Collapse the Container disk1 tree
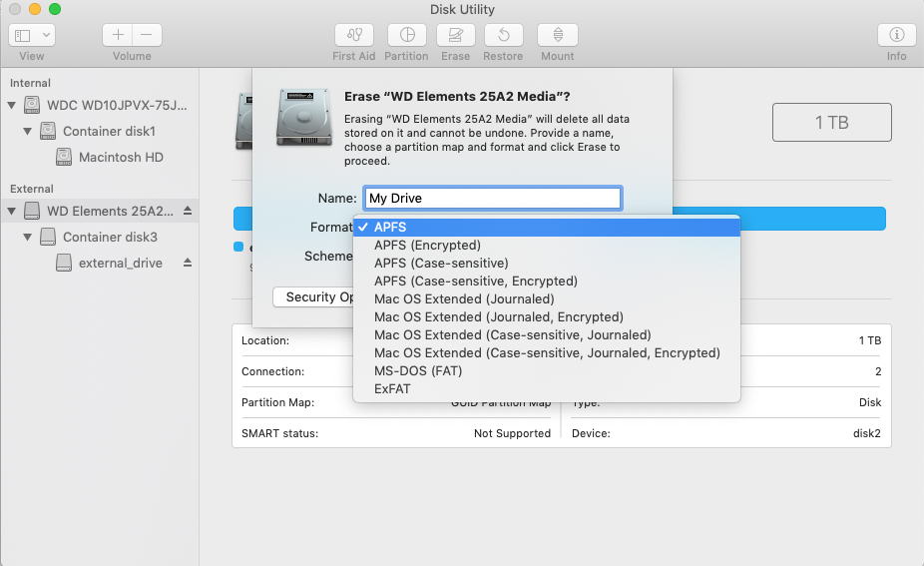This screenshot has width=924, height=566. click(x=27, y=132)
